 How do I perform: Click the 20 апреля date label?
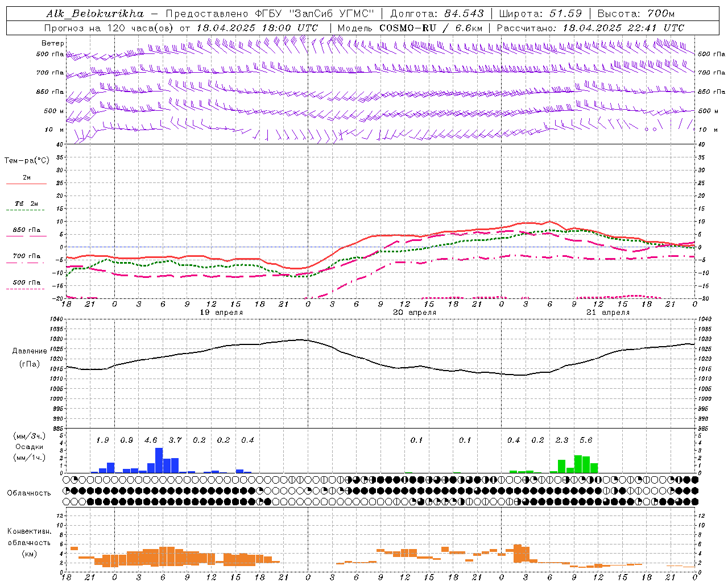click(x=415, y=313)
